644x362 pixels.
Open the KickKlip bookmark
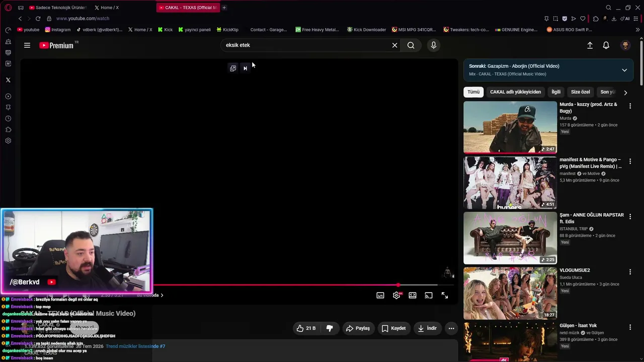227,30
